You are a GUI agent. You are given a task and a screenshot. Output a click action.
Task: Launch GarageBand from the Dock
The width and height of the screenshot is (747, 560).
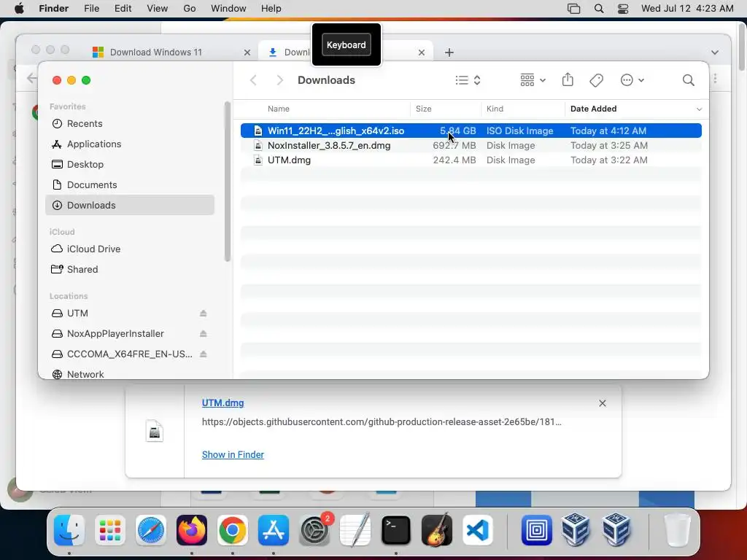pos(437,530)
